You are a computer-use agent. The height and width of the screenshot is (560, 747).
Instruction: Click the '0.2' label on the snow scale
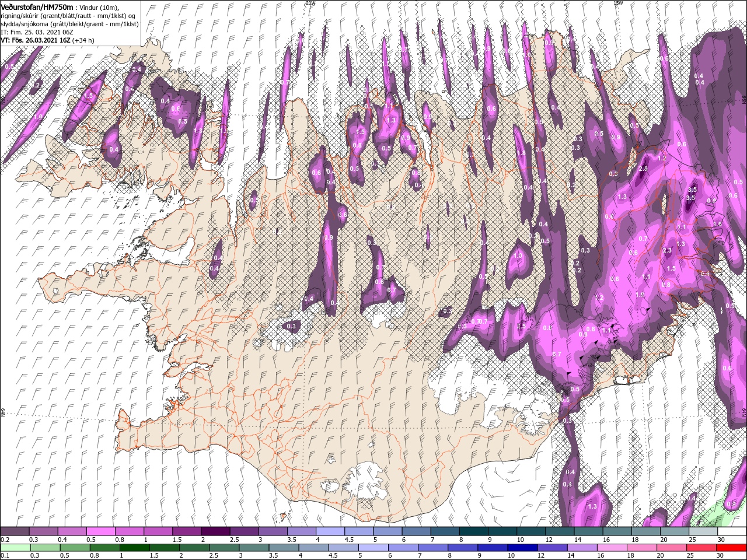tap(4, 540)
